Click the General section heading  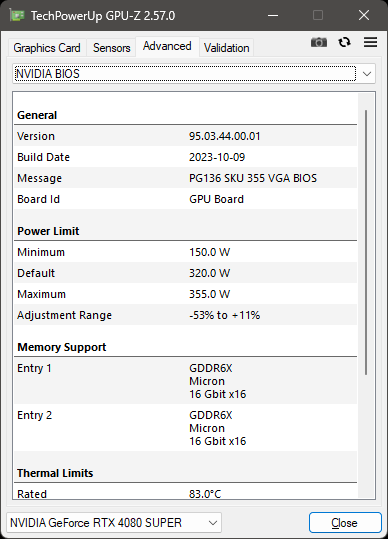point(37,115)
